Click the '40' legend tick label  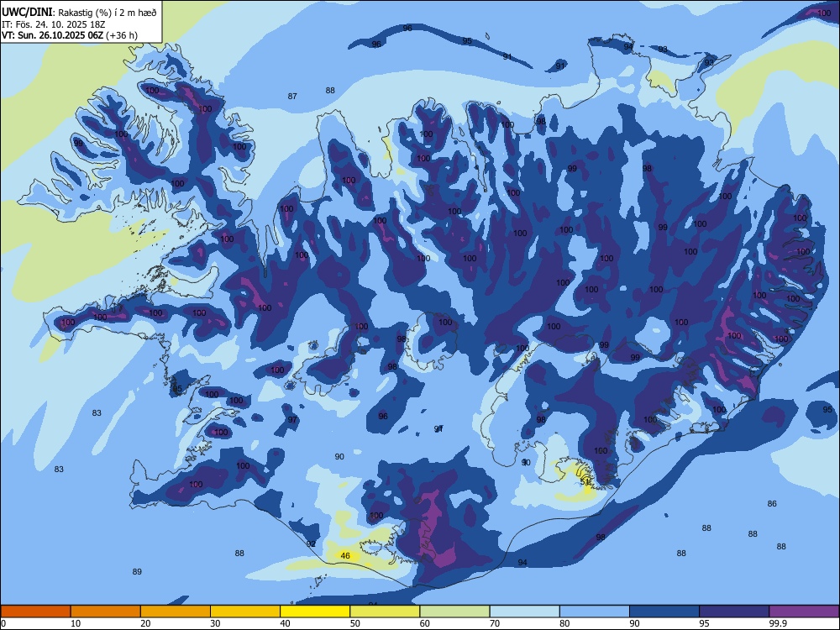click(285, 623)
